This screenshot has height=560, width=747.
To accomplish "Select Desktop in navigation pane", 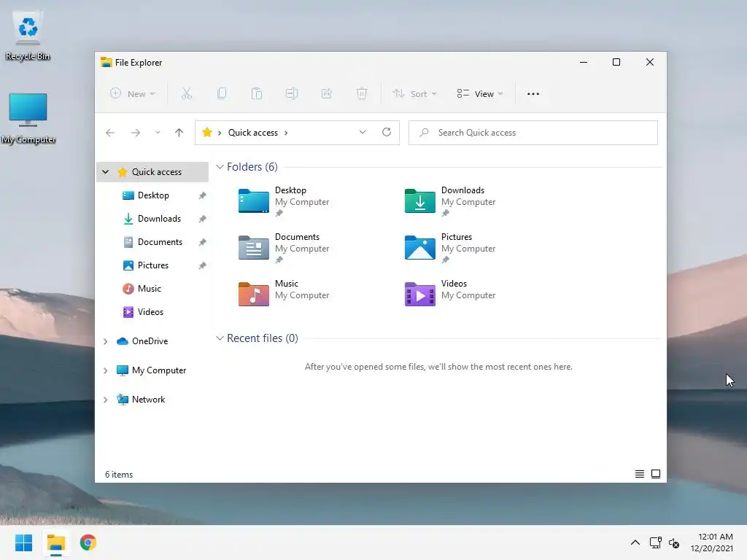I will tap(152, 195).
